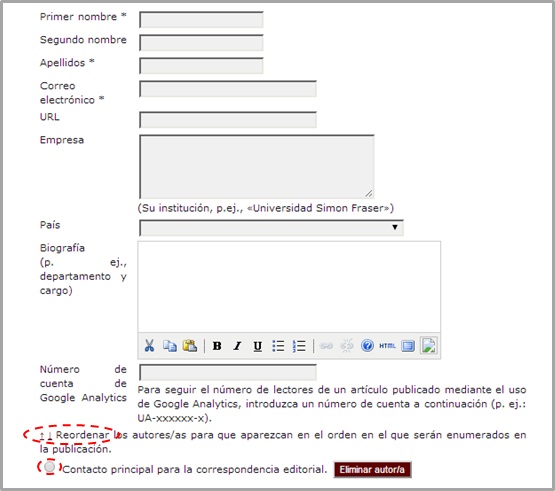Click the Correo electrónico input field

click(x=228, y=89)
